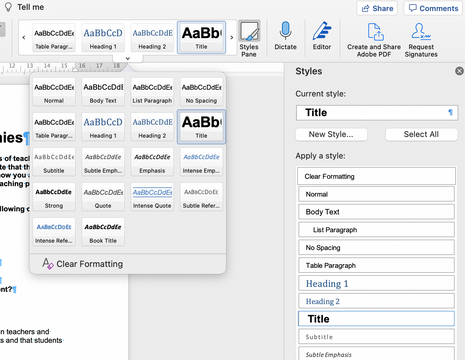Select Quote style in the gallery popup
The image size is (465, 360).
click(x=103, y=197)
